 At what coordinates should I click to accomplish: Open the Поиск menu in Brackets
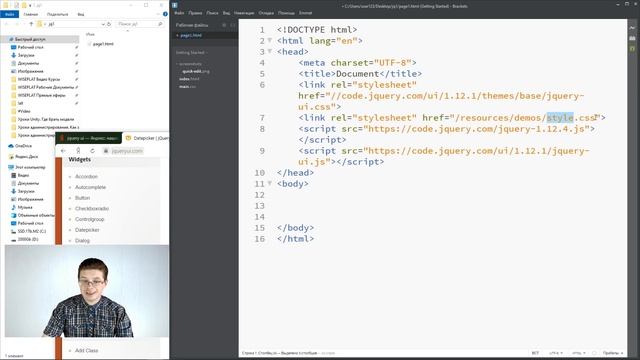(212, 13)
